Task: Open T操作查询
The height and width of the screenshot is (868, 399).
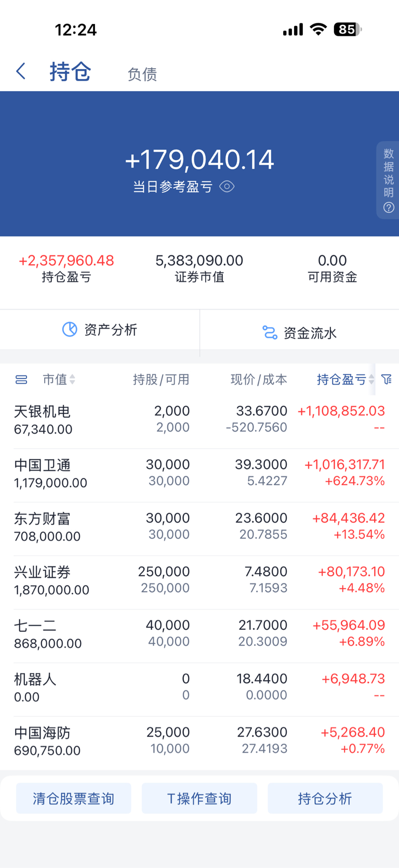Action: [x=199, y=798]
